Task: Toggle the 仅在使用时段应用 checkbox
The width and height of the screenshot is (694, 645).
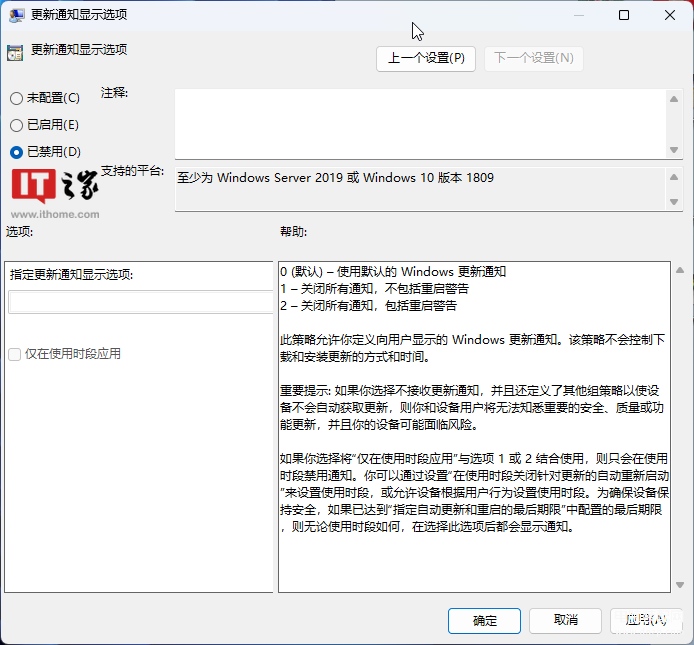Action: point(15,354)
